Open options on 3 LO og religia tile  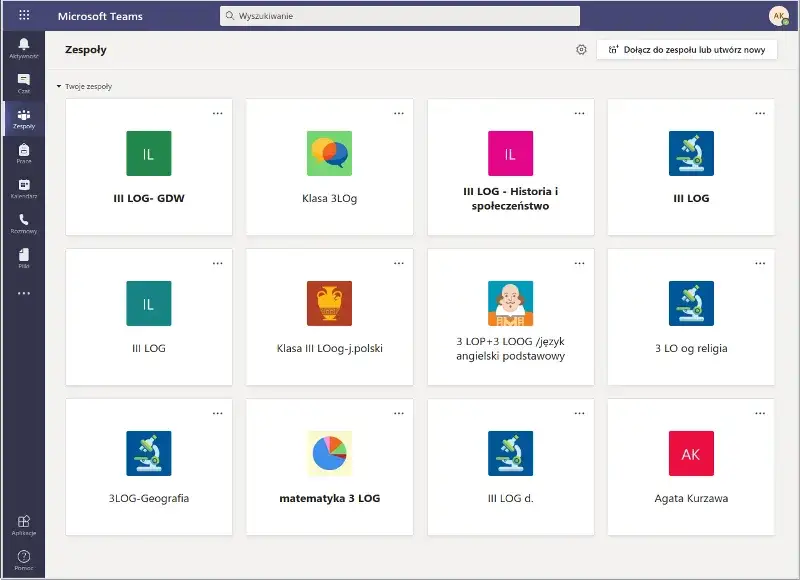(761, 263)
